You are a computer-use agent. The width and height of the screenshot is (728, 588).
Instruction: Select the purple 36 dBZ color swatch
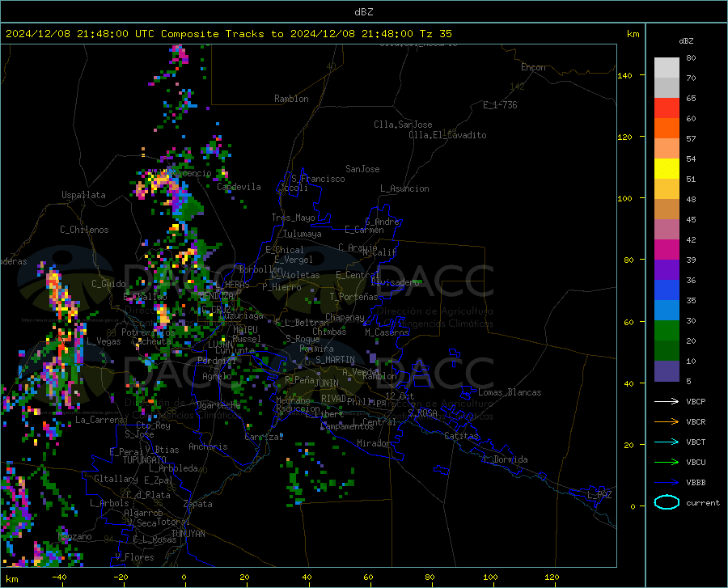click(x=667, y=270)
